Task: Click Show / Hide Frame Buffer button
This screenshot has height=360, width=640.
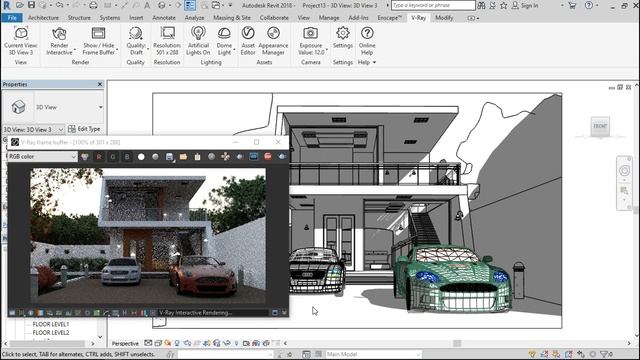Action: click(x=99, y=41)
